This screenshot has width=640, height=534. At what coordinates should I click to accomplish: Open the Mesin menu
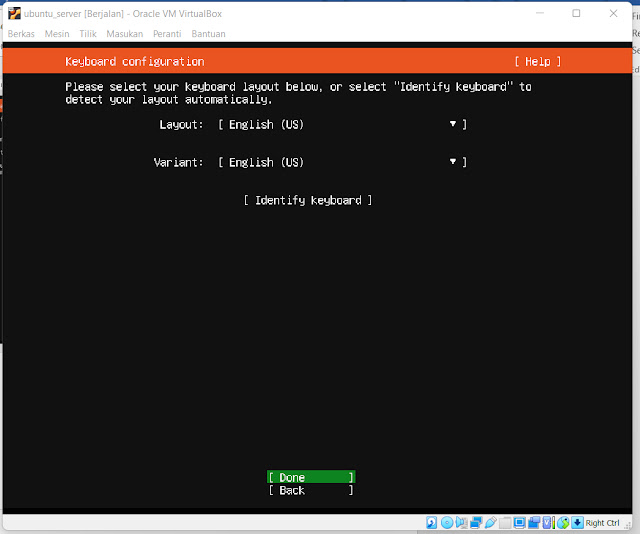[57, 34]
